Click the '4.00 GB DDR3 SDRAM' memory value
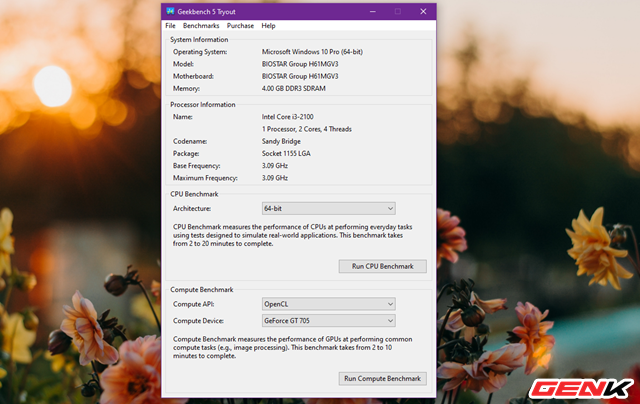Image resolution: width=640 pixels, height=404 pixels. (x=293, y=89)
